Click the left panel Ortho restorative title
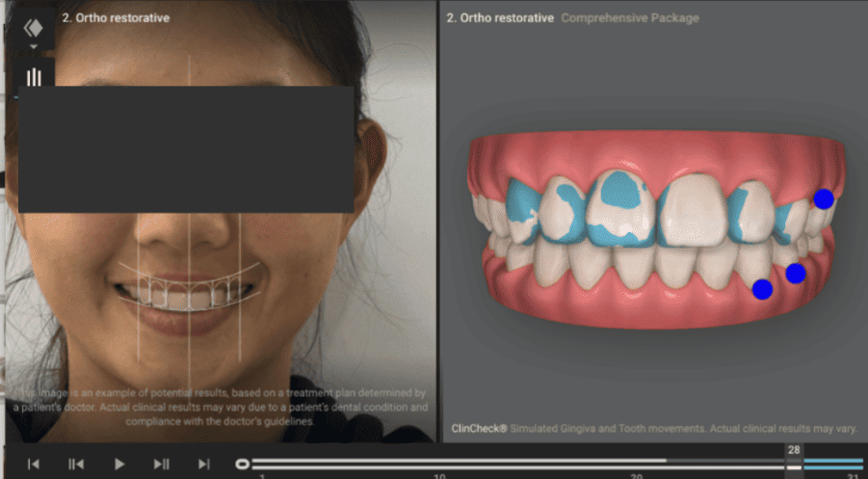The image size is (868, 479). pyautogui.click(x=114, y=18)
